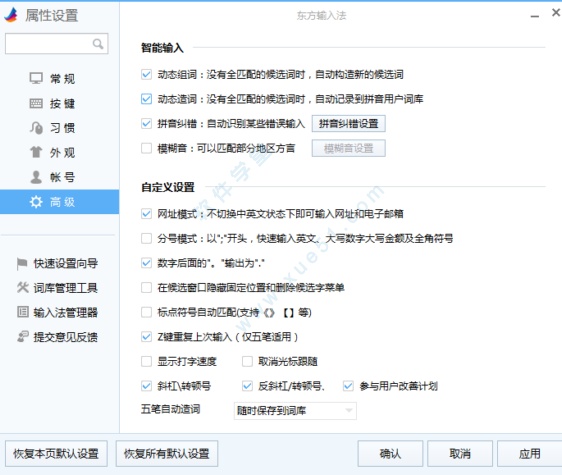Enable 模糊音 checkbox
Screen dimensions: 562x475
point(146,148)
